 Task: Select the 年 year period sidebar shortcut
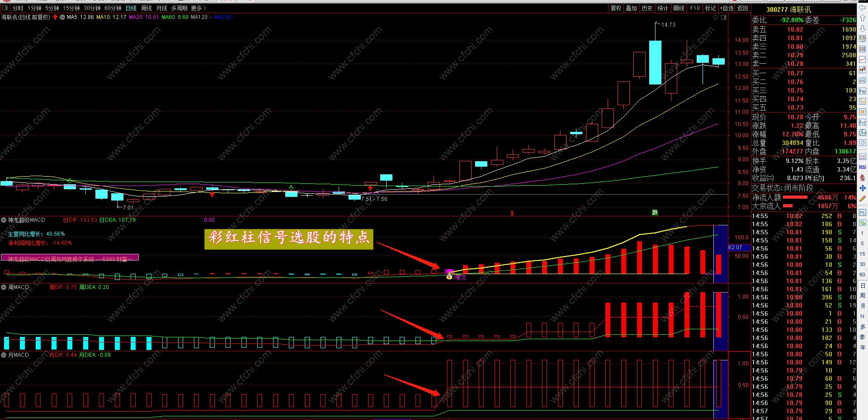point(863,347)
